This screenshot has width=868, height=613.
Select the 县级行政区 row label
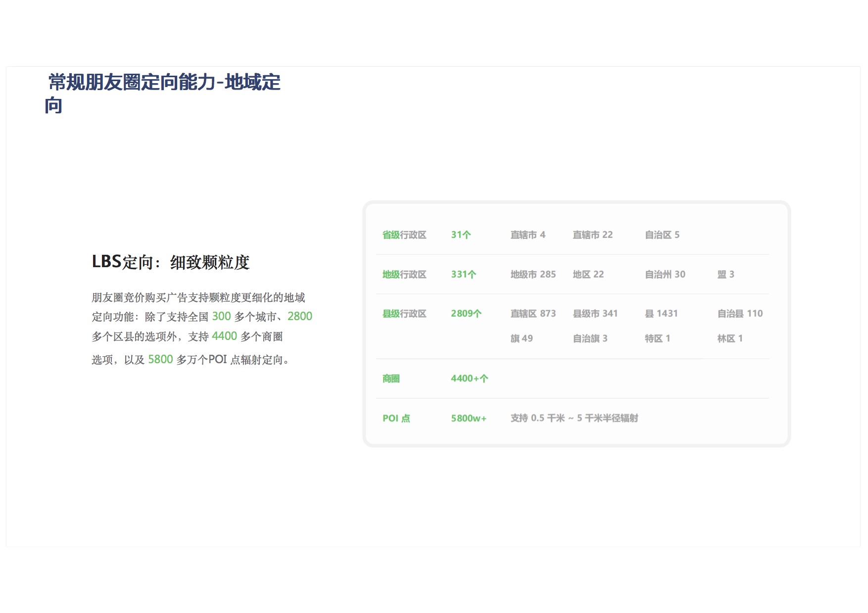coord(404,314)
